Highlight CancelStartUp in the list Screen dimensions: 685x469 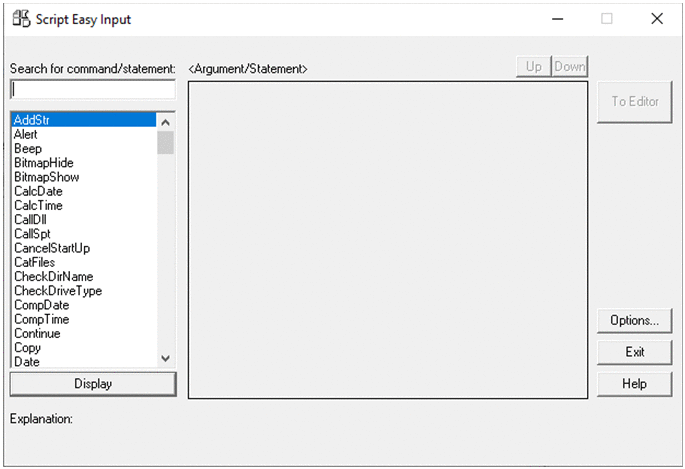83,248
